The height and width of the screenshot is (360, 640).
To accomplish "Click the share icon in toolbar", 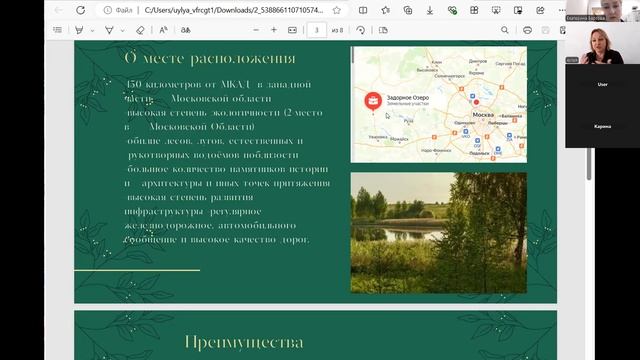I will click(x=540, y=10).
